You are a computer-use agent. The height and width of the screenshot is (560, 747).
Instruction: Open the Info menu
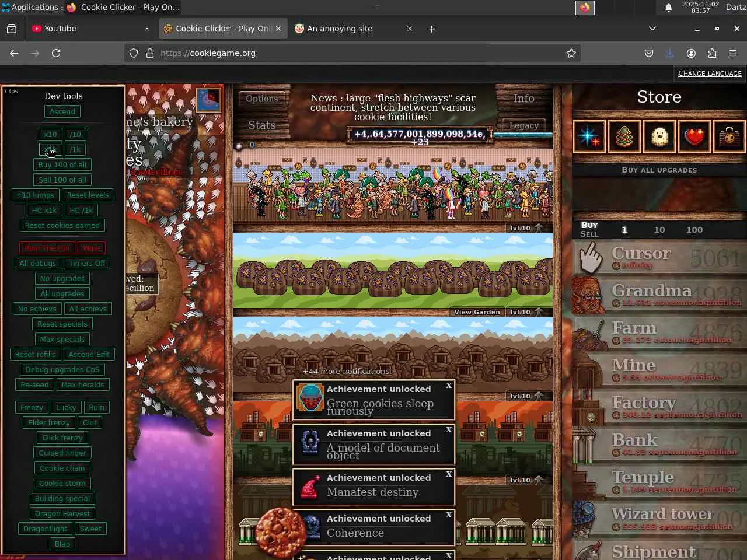[524, 99]
